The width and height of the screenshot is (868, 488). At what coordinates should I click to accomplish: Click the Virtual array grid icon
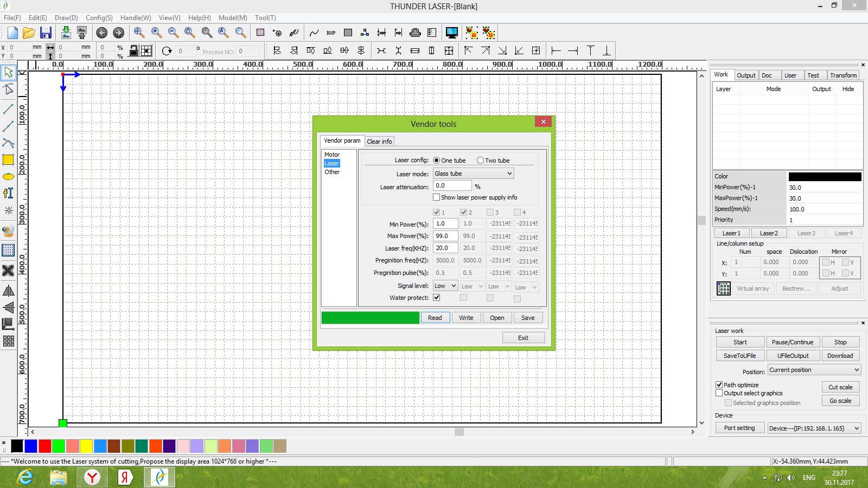click(724, 288)
